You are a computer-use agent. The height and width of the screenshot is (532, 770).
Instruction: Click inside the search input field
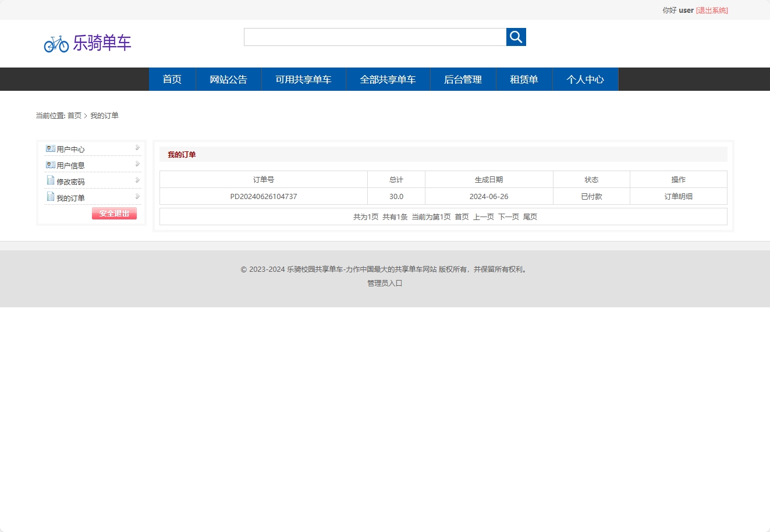pyautogui.click(x=374, y=36)
